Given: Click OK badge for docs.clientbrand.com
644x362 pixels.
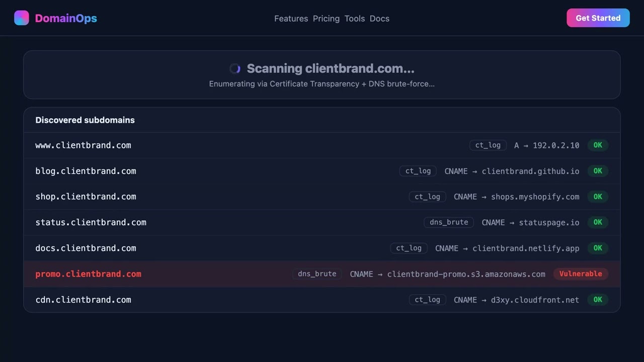Looking at the screenshot, I should (x=598, y=248).
